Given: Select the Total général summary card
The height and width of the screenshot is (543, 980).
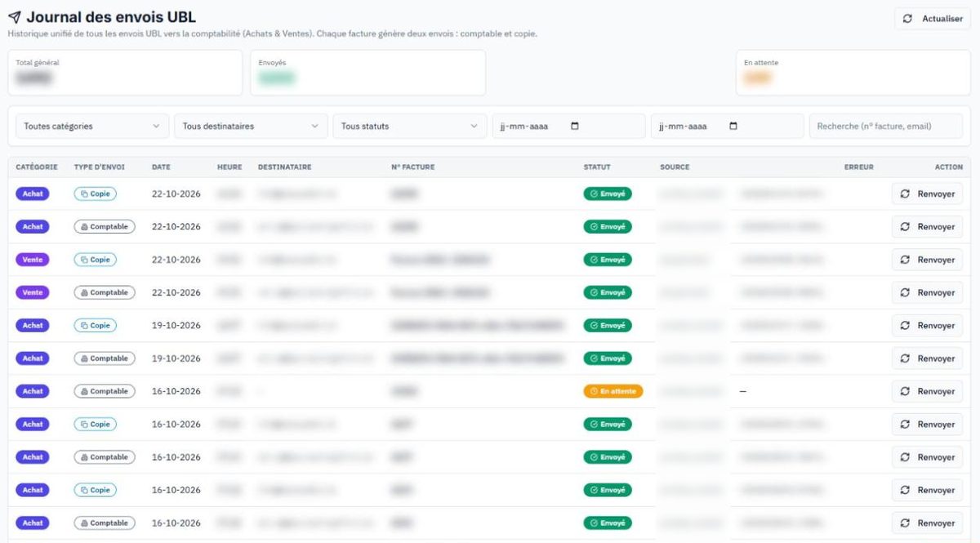Looking at the screenshot, I should [x=125, y=73].
